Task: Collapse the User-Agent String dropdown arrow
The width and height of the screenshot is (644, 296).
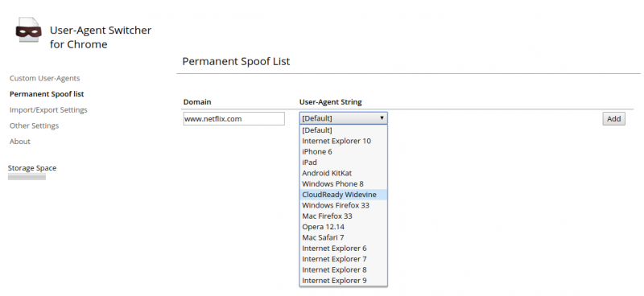Action: coord(382,118)
